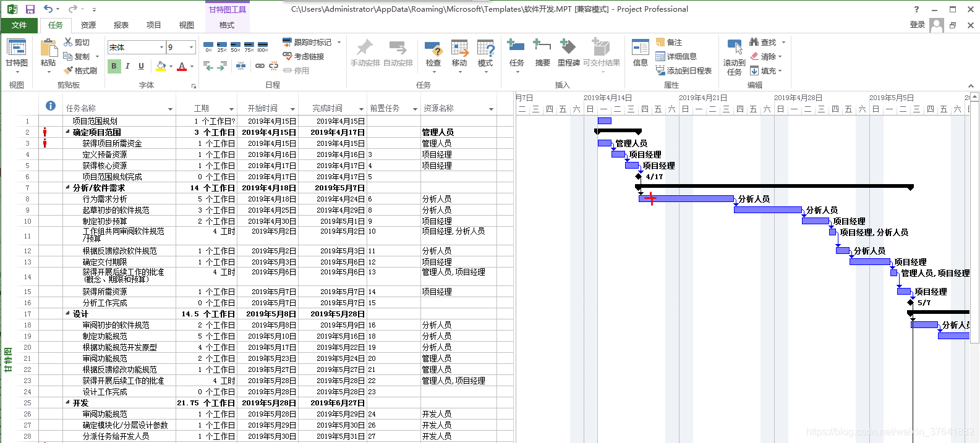Switch to the Report (报表) tab

pyautogui.click(x=121, y=25)
